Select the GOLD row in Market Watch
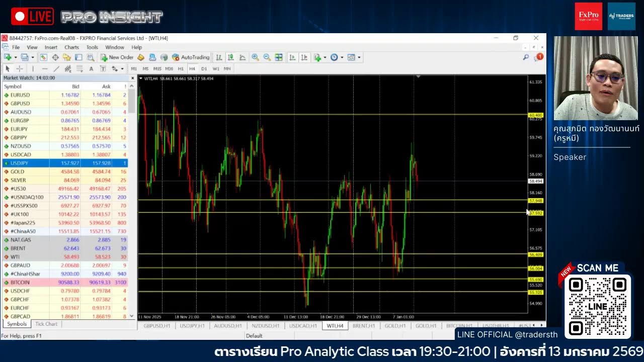Image resolution: width=644 pixels, height=362 pixels. pyautogui.click(x=65, y=172)
